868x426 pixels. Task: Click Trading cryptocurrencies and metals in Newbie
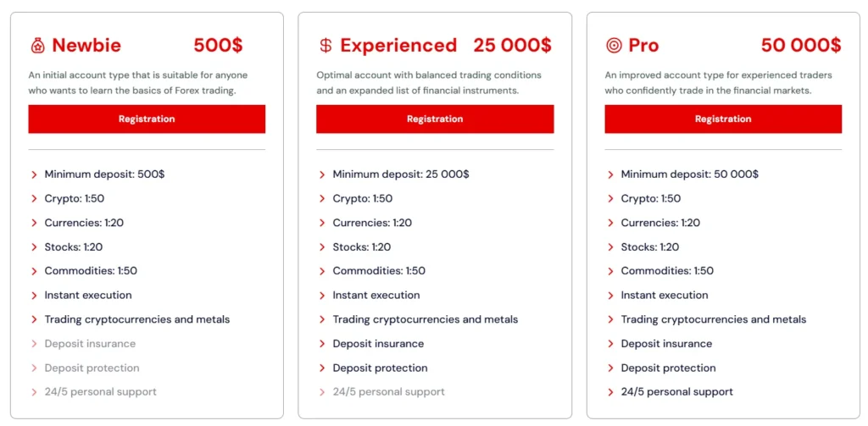137,319
